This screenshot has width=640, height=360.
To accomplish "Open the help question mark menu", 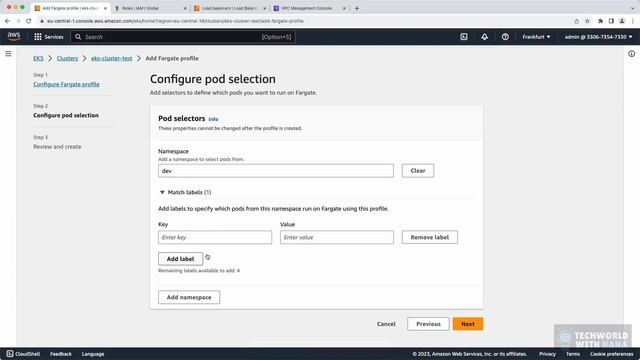I will (x=505, y=37).
